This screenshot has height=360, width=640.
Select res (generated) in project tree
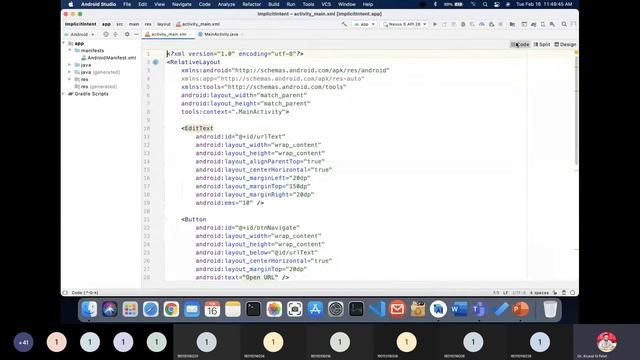pyautogui.click(x=96, y=87)
